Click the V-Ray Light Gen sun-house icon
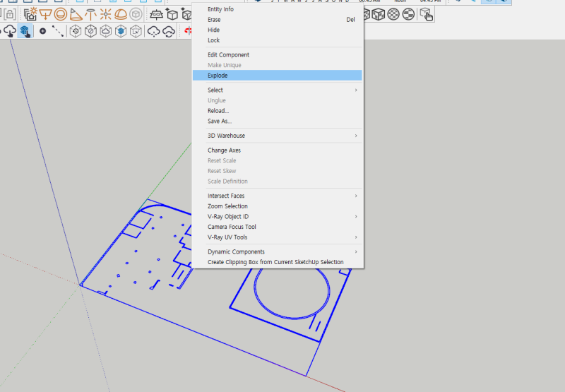The height and width of the screenshot is (392, 565). click(x=30, y=14)
